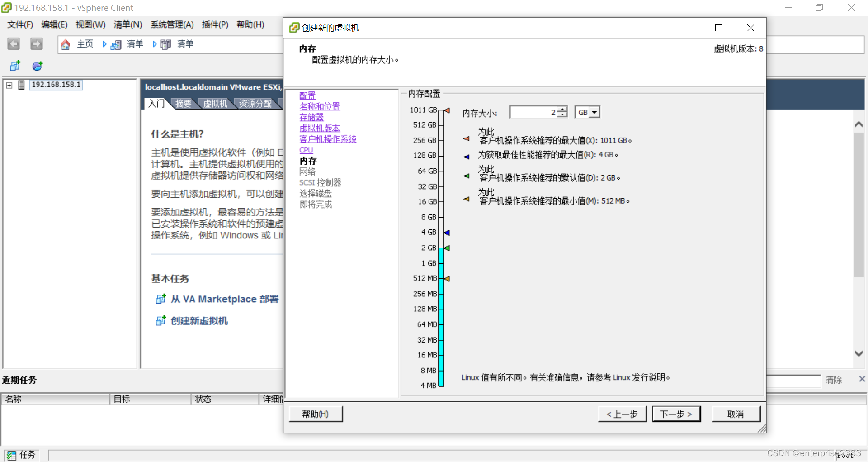Switch to the 虚拟机 tab
This screenshot has height=462, width=868.
click(x=215, y=104)
